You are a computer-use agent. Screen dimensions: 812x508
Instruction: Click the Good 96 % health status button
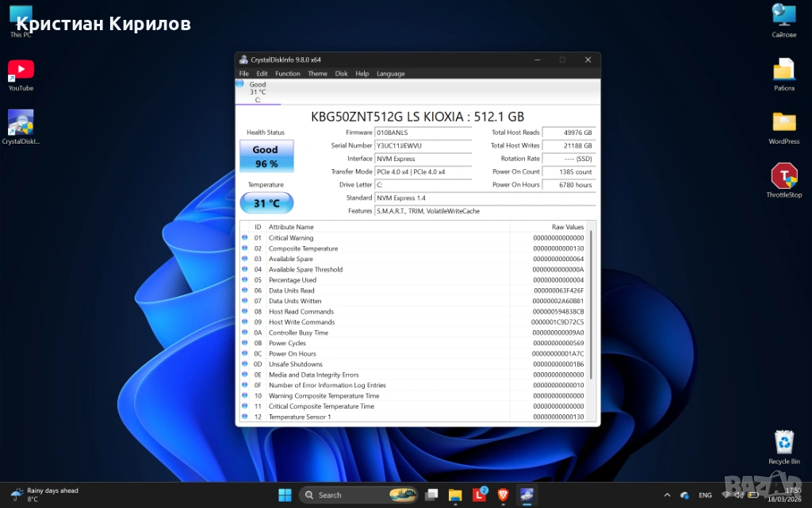(x=266, y=156)
